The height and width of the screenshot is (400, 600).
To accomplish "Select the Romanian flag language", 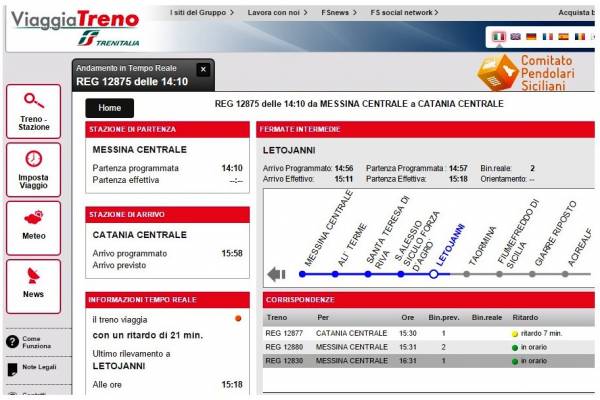I will [580, 37].
